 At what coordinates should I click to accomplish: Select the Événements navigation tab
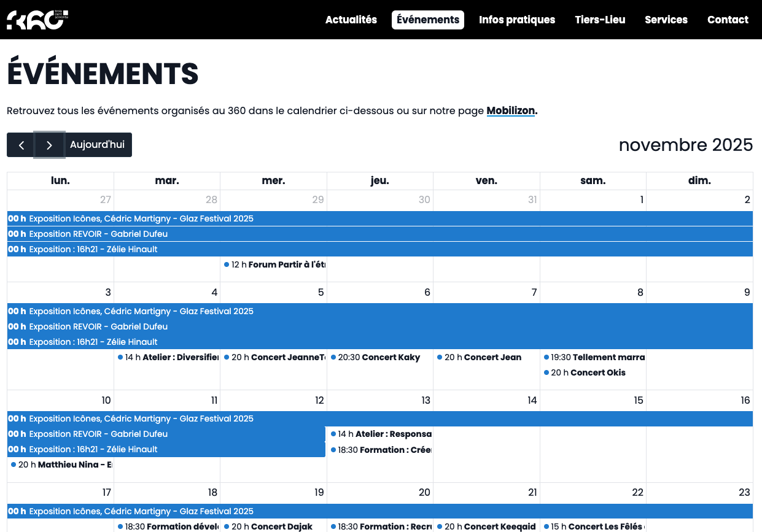(428, 20)
